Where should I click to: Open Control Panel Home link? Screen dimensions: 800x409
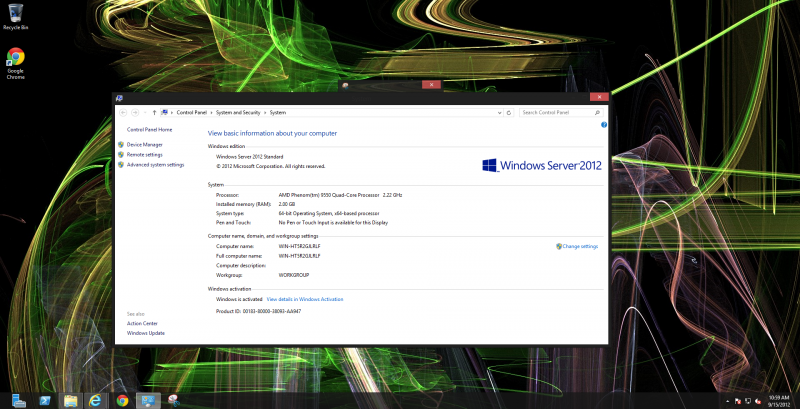tap(149, 130)
